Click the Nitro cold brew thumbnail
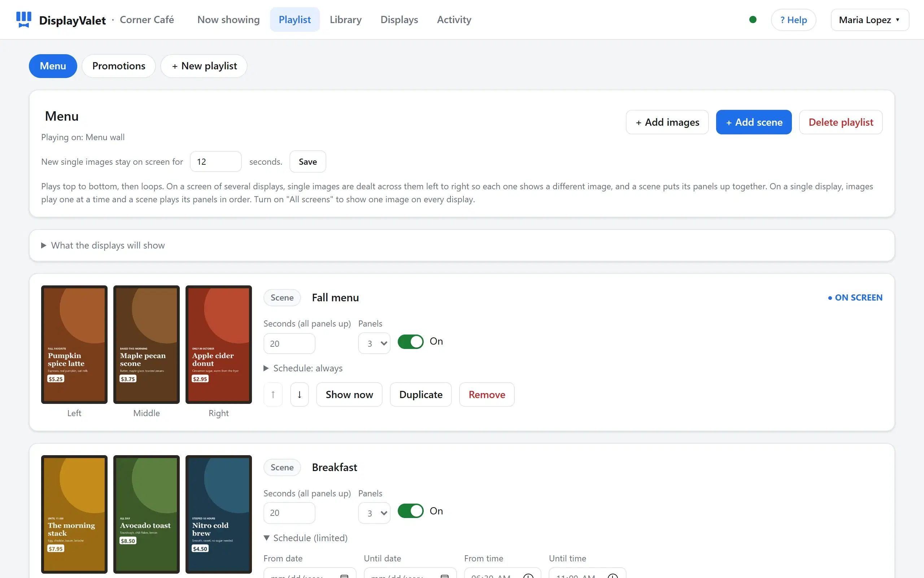 click(x=218, y=514)
